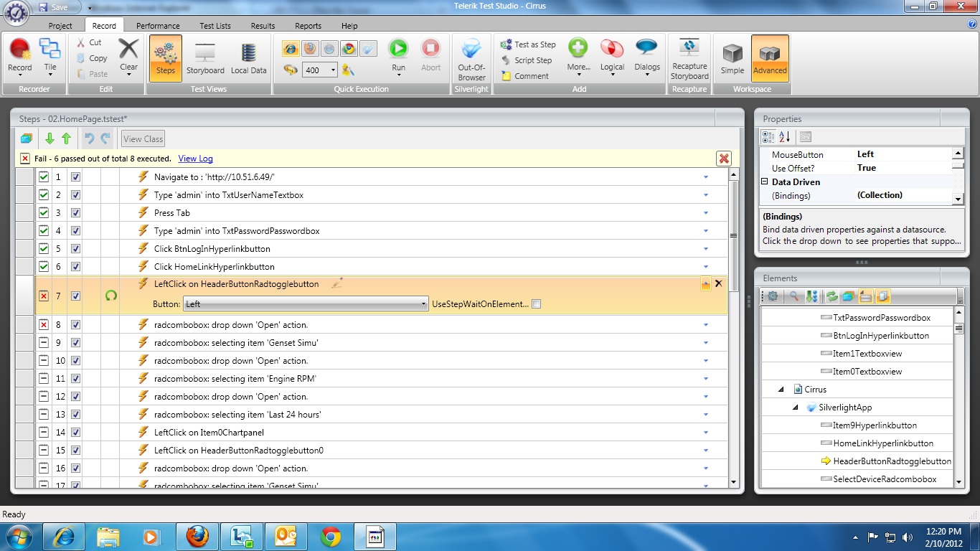
Task: Open the Logical steps dropdown
Action: click(x=612, y=57)
